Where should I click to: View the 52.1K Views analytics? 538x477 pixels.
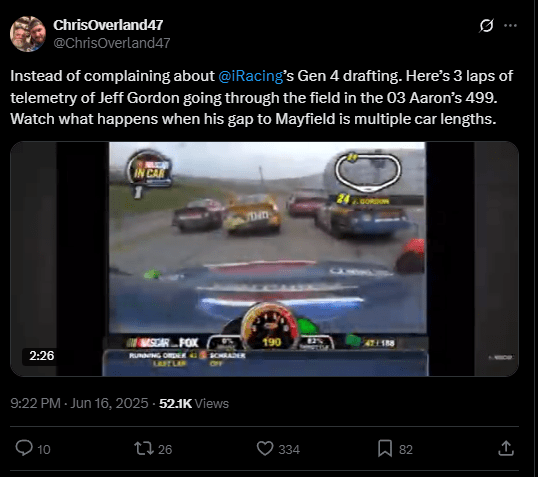pos(194,404)
